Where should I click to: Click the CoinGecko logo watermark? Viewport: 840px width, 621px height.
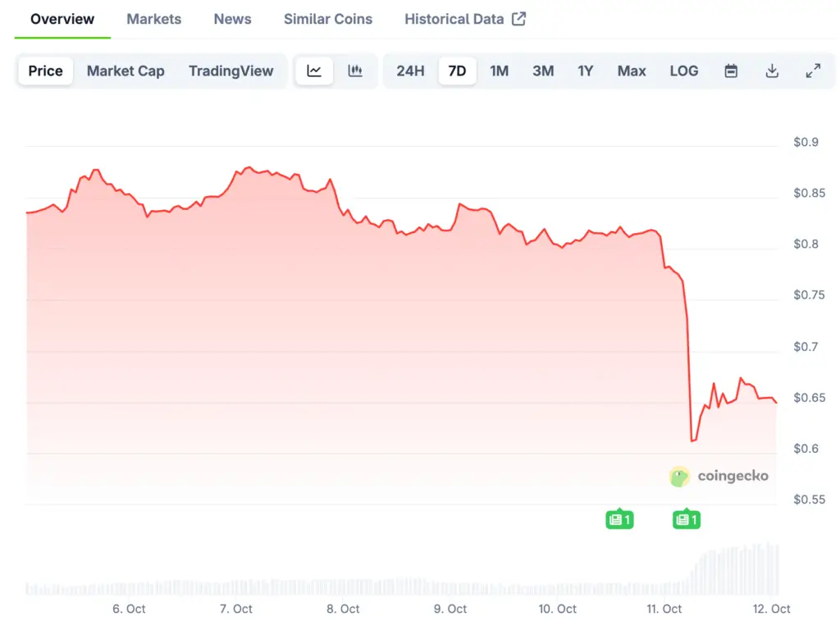click(x=719, y=476)
